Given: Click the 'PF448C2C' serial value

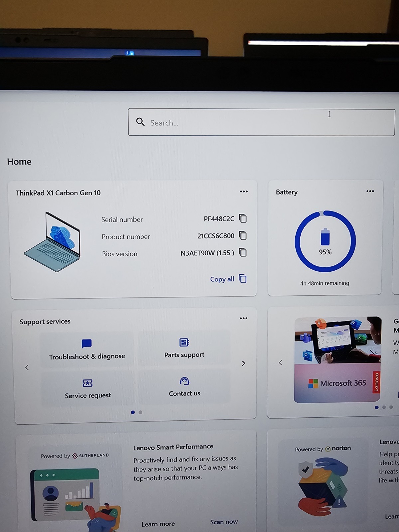Looking at the screenshot, I should 219,219.
